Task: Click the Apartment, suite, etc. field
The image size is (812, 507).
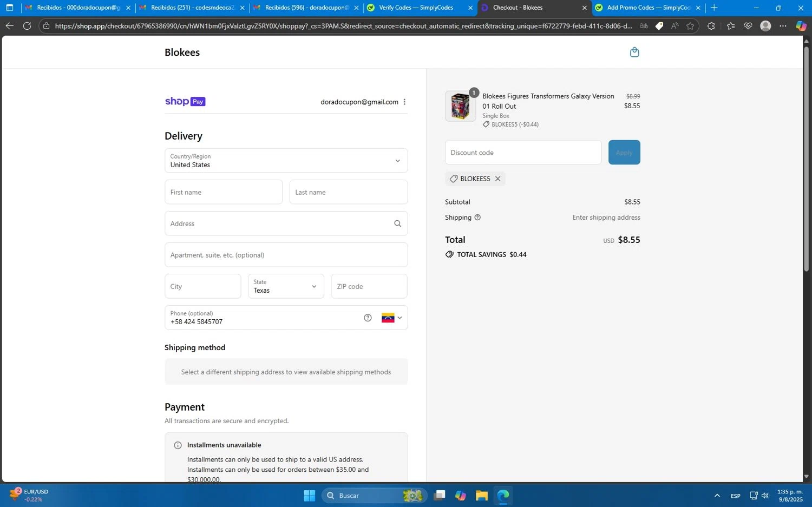Action: pyautogui.click(x=286, y=255)
